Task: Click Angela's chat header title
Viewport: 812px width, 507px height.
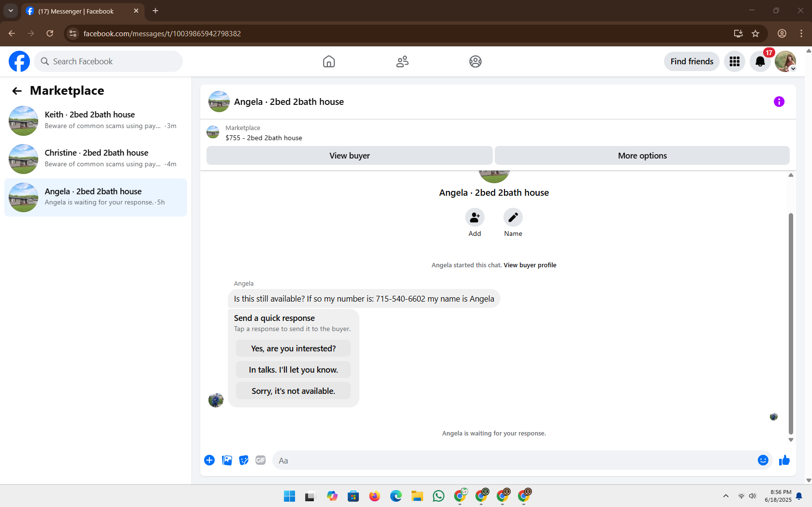Action: coord(289,102)
